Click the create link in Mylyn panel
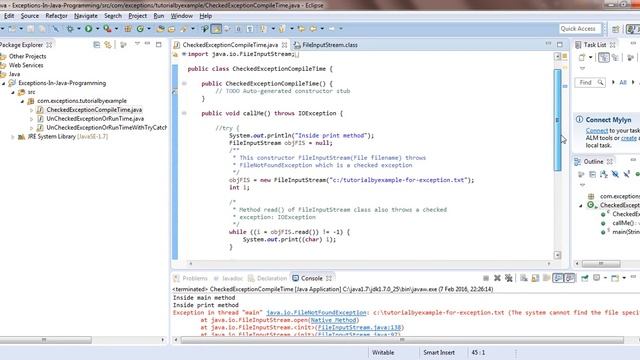This screenshot has height=360, width=640. coord(629,138)
